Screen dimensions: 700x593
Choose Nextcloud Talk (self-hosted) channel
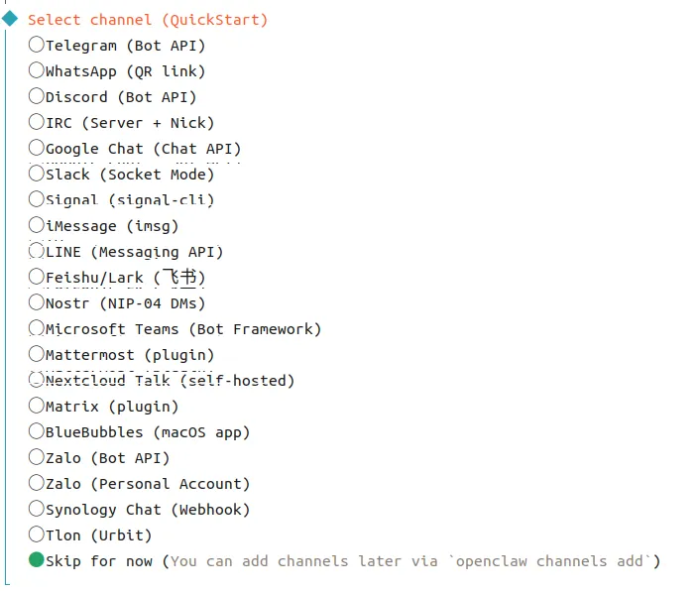coord(37,380)
